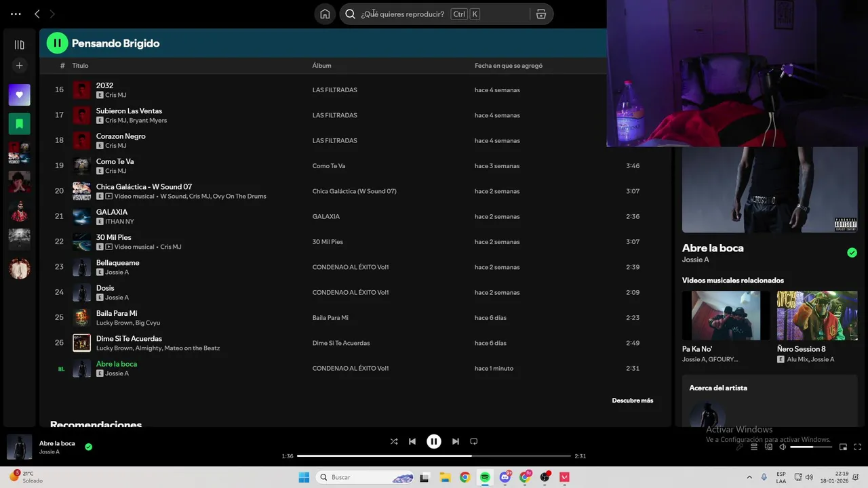Open the miniplayer
The height and width of the screenshot is (488, 868).
(844, 447)
